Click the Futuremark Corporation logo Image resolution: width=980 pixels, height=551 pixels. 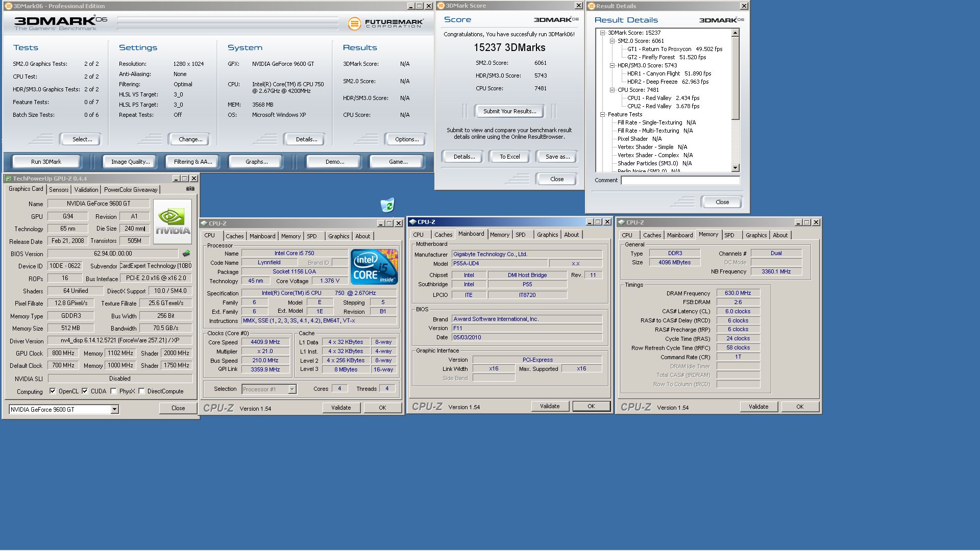[x=385, y=23]
